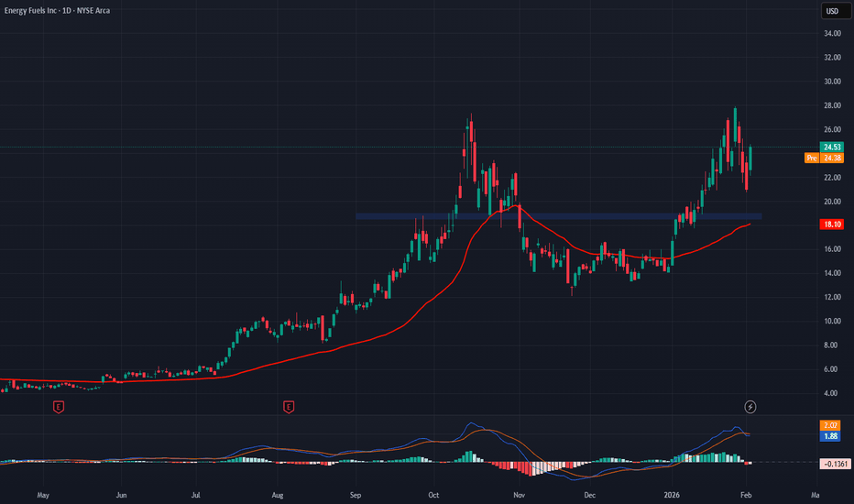
Task: Click the 28.00 price axis label
Action: (x=832, y=105)
